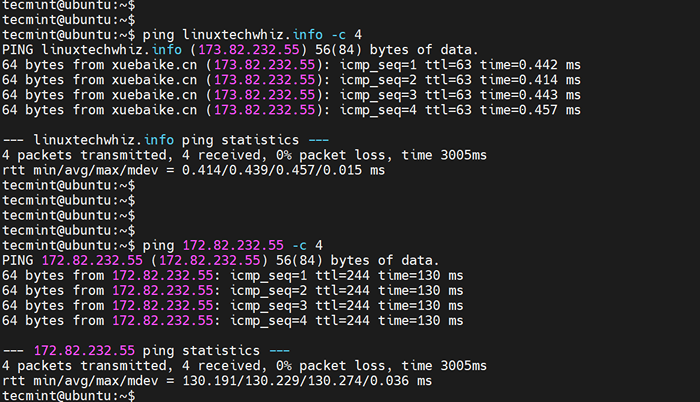Click the xuebaike.cn reply with time=0.443 ms
The image size is (700, 402).
[290, 94]
